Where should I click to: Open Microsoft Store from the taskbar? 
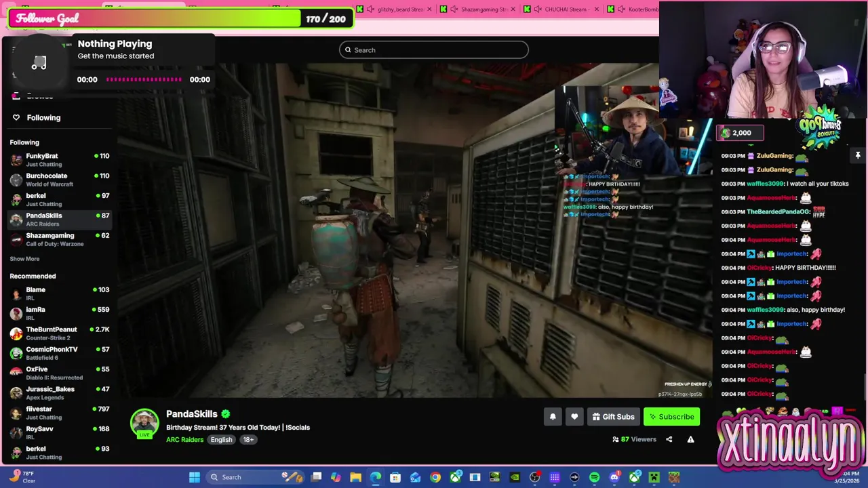[395, 477]
